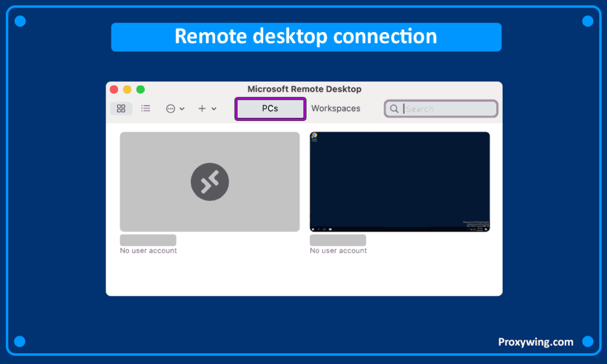
Task: Maximize window with green button
Action: click(x=140, y=90)
